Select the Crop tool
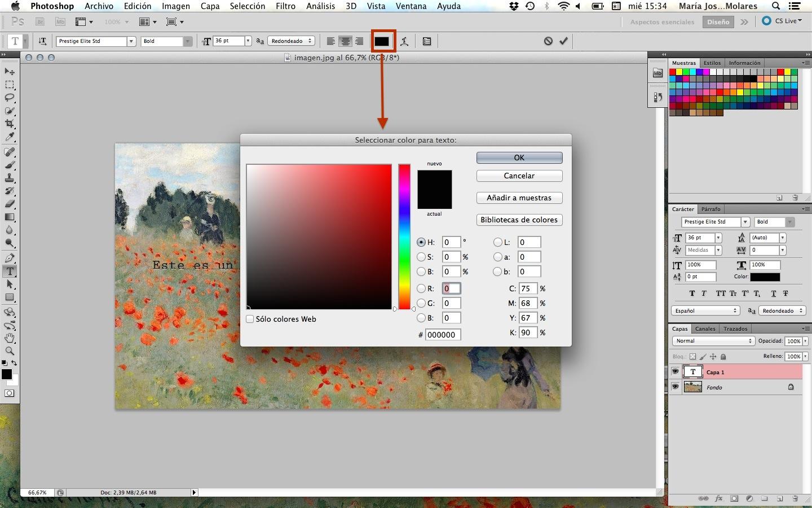The image size is (812, 508). point(10,124)
